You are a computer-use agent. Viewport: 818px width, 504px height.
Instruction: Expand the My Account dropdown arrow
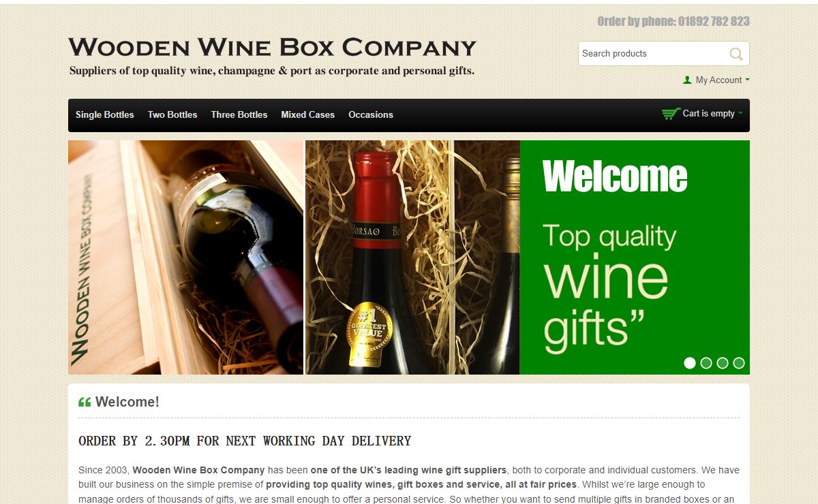click(x=747, y=80)
